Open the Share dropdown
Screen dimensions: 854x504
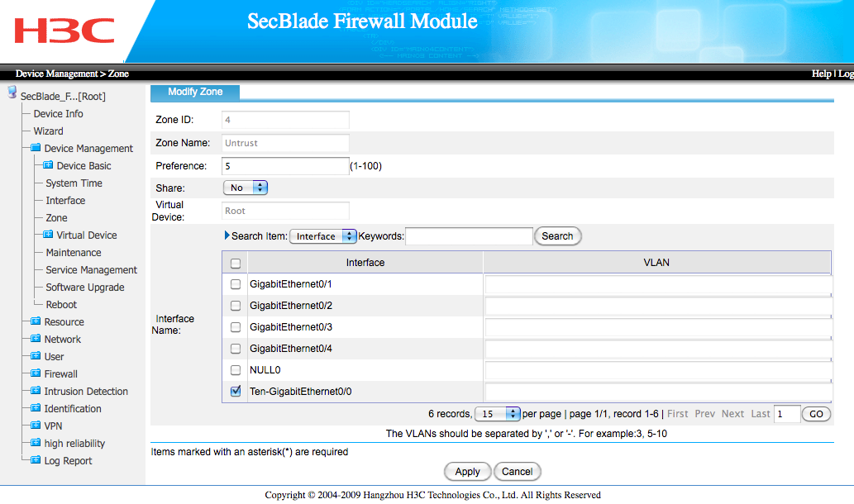point(246,188)
